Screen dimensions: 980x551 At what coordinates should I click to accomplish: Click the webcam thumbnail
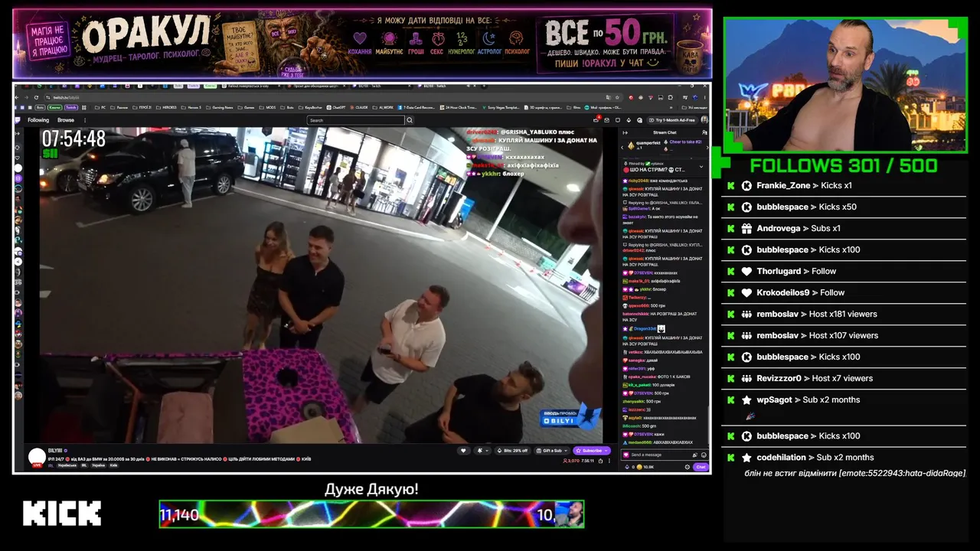click(845, 84)
